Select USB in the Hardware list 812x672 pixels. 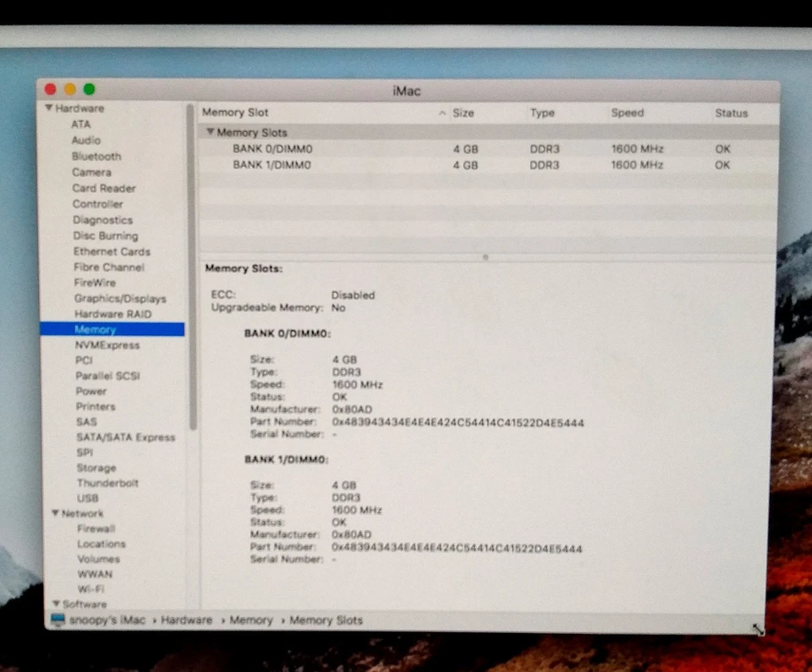tap(87, 498)
